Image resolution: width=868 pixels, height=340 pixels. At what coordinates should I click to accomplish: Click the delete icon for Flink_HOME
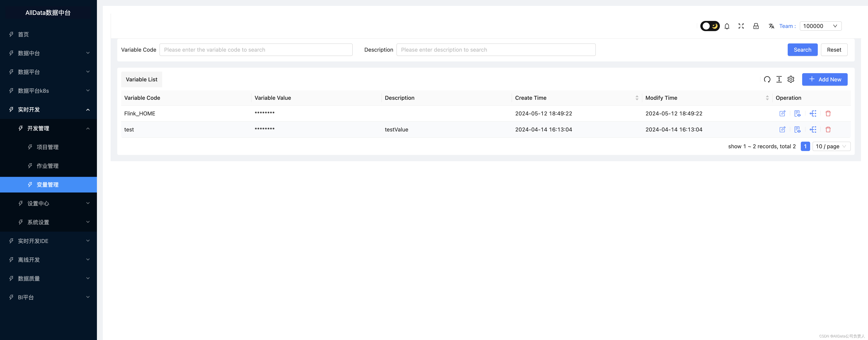(x=828, y=113)
